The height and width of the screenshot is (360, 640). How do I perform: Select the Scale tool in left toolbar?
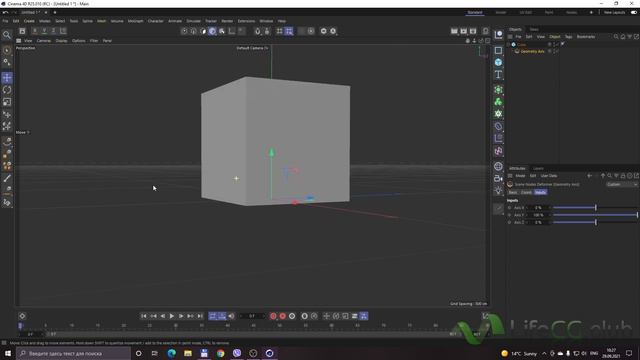(7, 102)
